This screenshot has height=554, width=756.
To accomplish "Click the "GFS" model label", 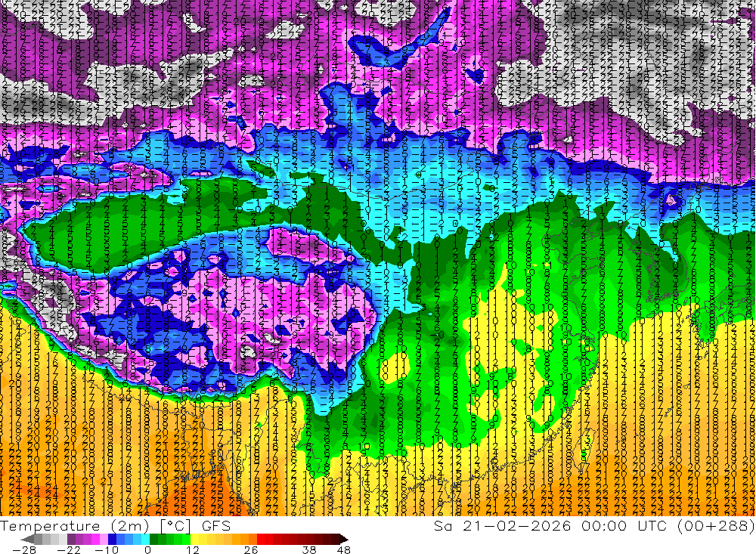I will 216,526.
